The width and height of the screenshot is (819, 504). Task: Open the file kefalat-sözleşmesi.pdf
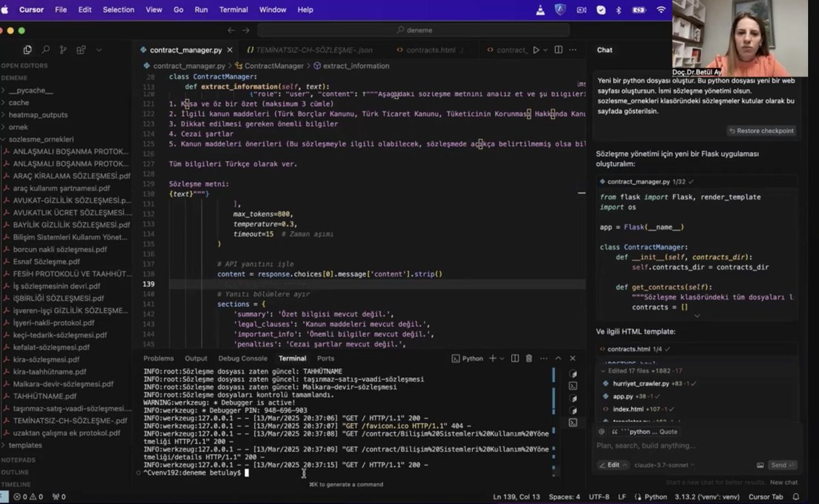tap(51, 347)
